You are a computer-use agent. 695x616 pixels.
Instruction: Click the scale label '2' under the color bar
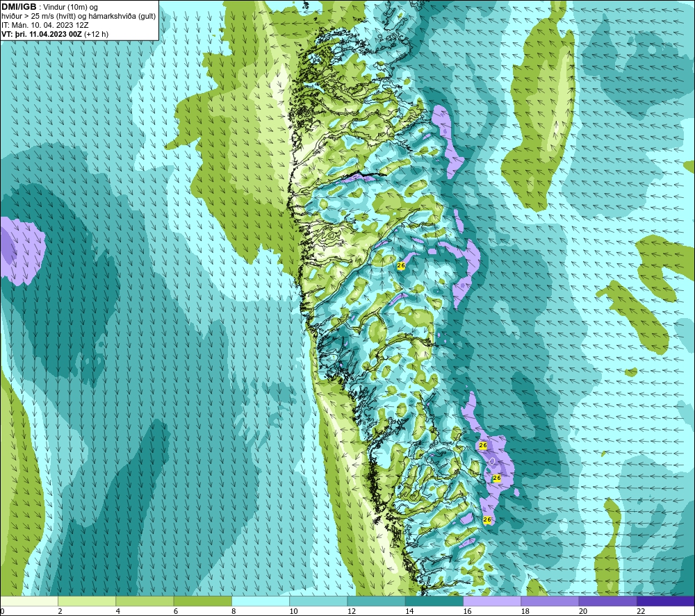pos(60,611)
